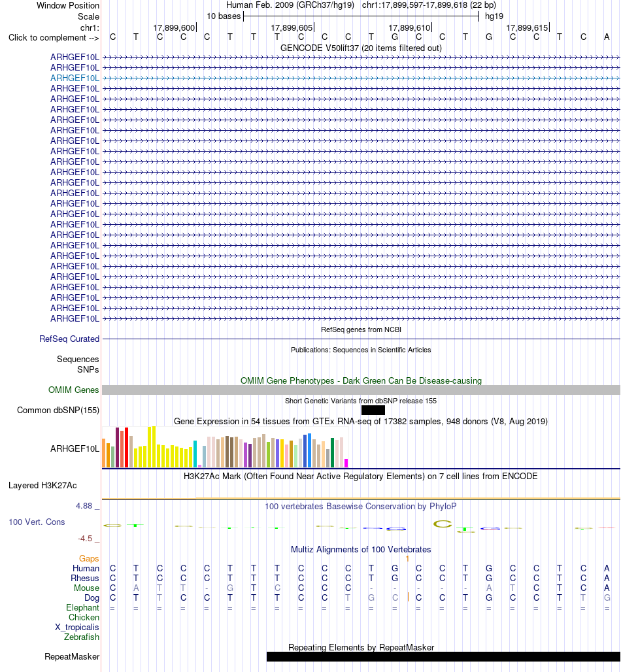Viewport: 621px width, 672px height.
Task: Click the X_tropicalis alignment row label
Action: [x=76, y=628]
